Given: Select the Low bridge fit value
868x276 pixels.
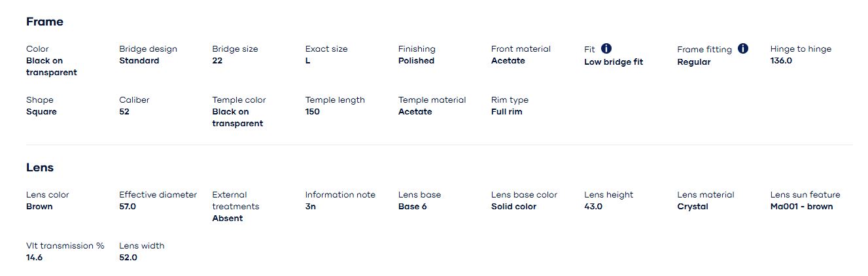Looking at the screenshot, I should [x=613, y=62].
